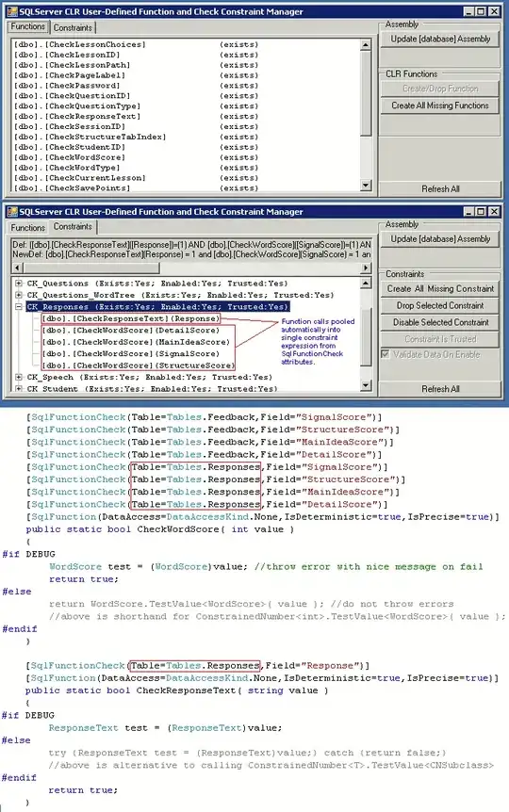The image size is (509, 812).
Task: Select the Functions tab in the top window
Action: point(28,26)
